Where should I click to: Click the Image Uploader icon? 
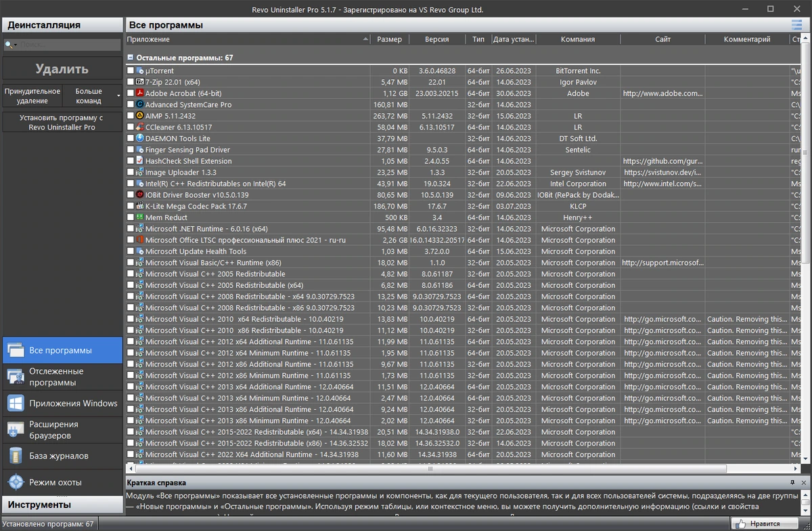[x=140, y=172]
